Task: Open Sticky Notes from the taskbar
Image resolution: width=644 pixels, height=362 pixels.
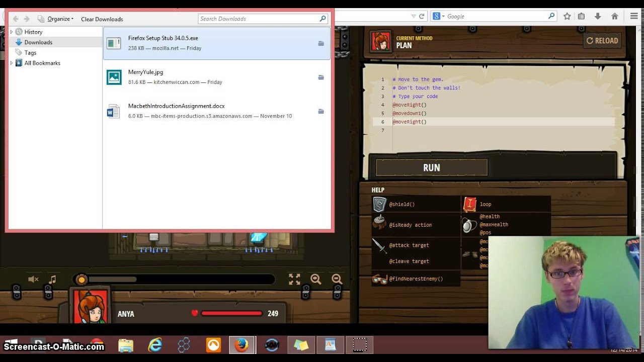Action: (x=301, y=345)
